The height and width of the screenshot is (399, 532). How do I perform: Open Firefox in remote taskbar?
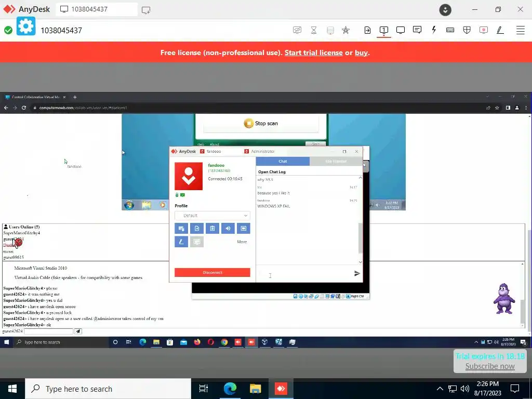pyautogui.click(x=197, y=342)
